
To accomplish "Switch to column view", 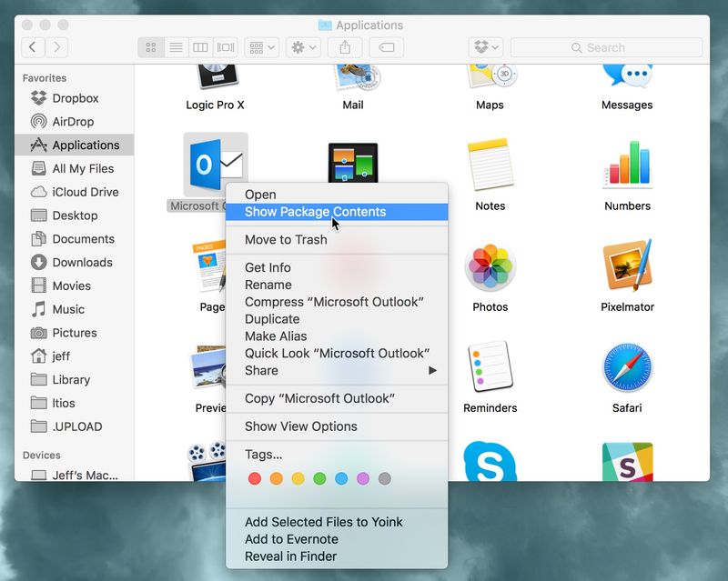I will click(200, 47).
